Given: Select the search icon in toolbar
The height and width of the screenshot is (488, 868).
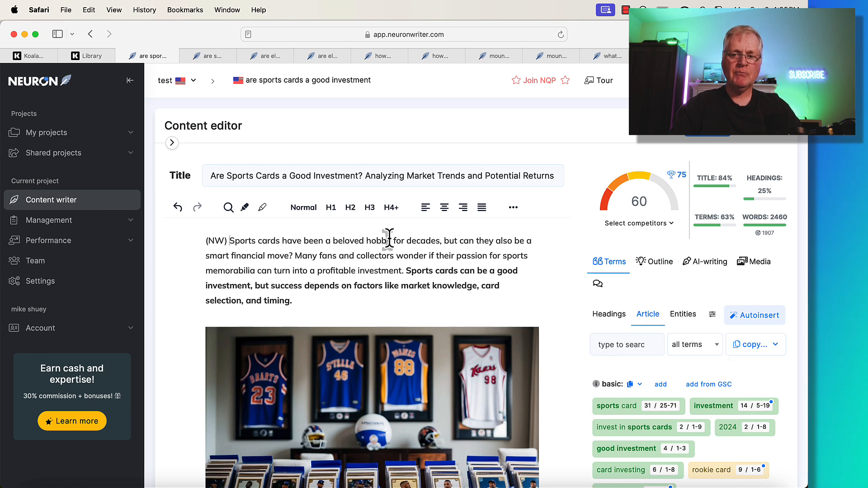Looking at the screenshot, I should click(x=228, y=207).
